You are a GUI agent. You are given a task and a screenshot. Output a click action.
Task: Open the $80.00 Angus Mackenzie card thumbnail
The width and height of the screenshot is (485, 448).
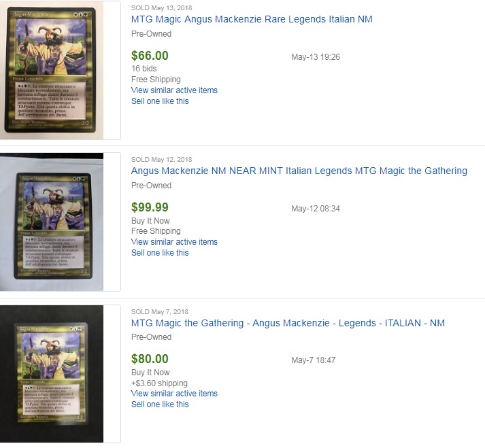(52, 374)
